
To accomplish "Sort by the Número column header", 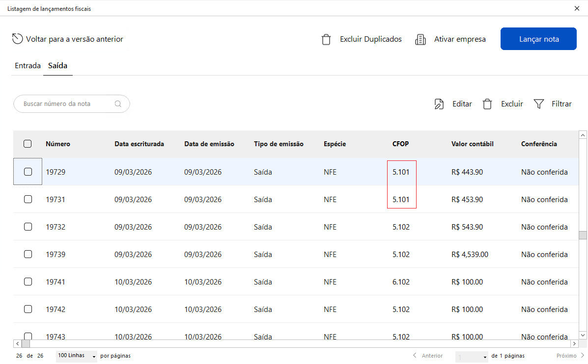I will tap(58, 144).
